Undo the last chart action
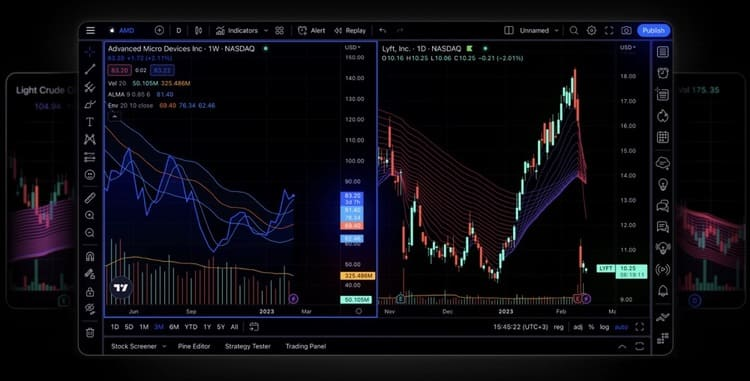The width and height of the screenshot is (750, 381). pyautogui.click(x=383, y=31)
